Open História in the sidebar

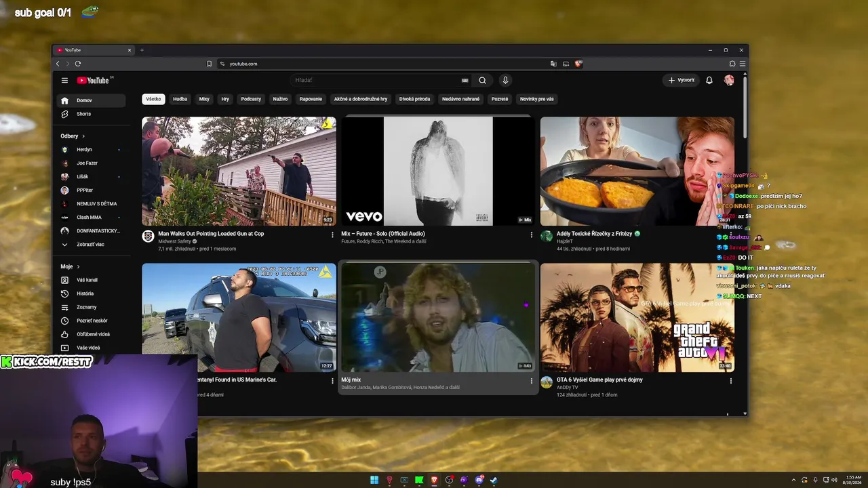pyautogui.click(x=92, y=293)
